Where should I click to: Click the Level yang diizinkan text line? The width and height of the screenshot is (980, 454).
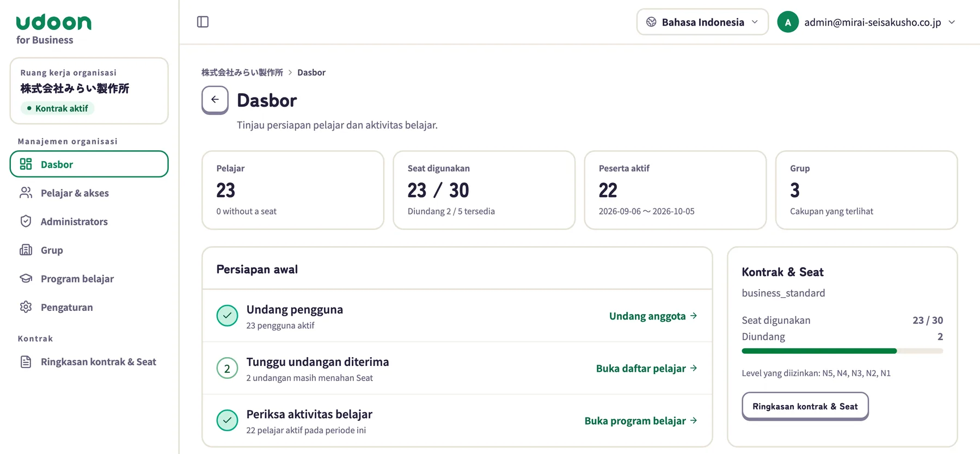coord(816,373)
